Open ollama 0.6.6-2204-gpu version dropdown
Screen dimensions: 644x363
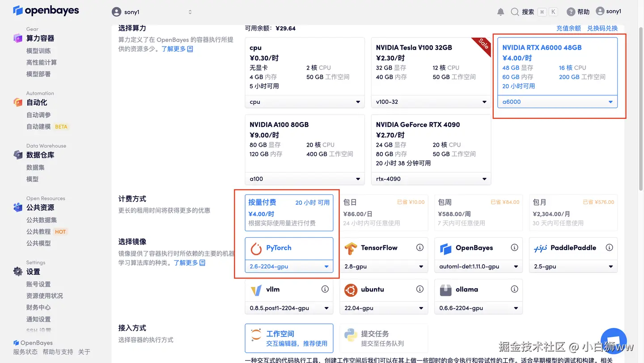point(479,308)
